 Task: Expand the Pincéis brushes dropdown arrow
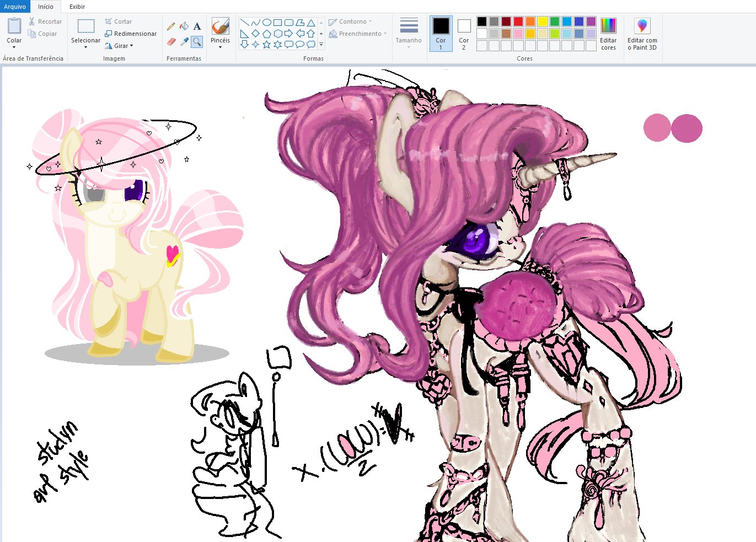[220, 47]
